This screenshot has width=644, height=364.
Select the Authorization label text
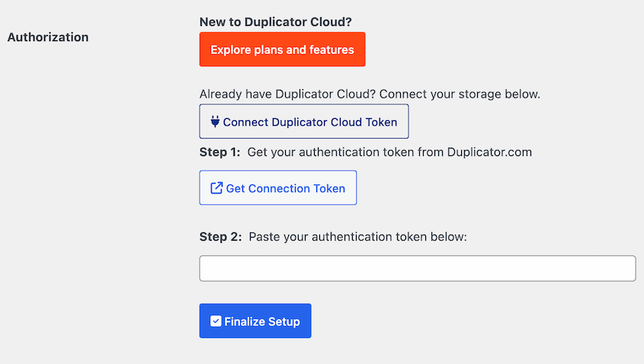click(x=48, y=37)
